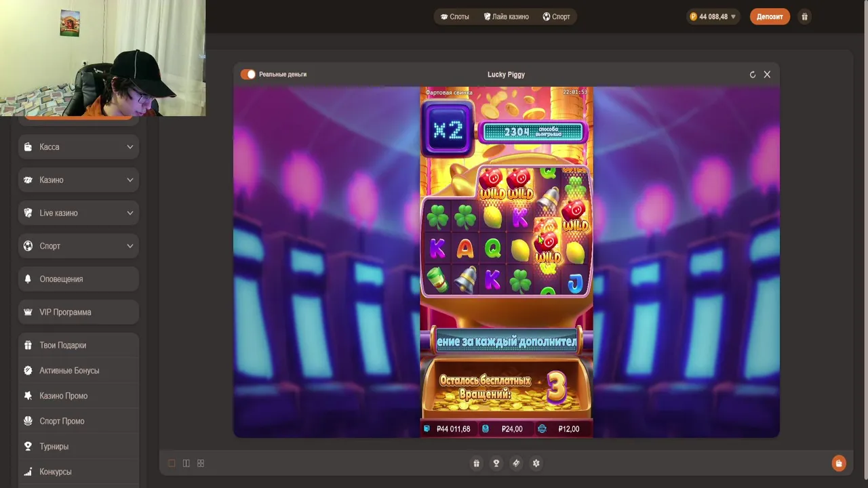The height and width of the screenshot is (488, 868).
Task: Click the 2304 ways-to-win counter
Action: point(532,131)
